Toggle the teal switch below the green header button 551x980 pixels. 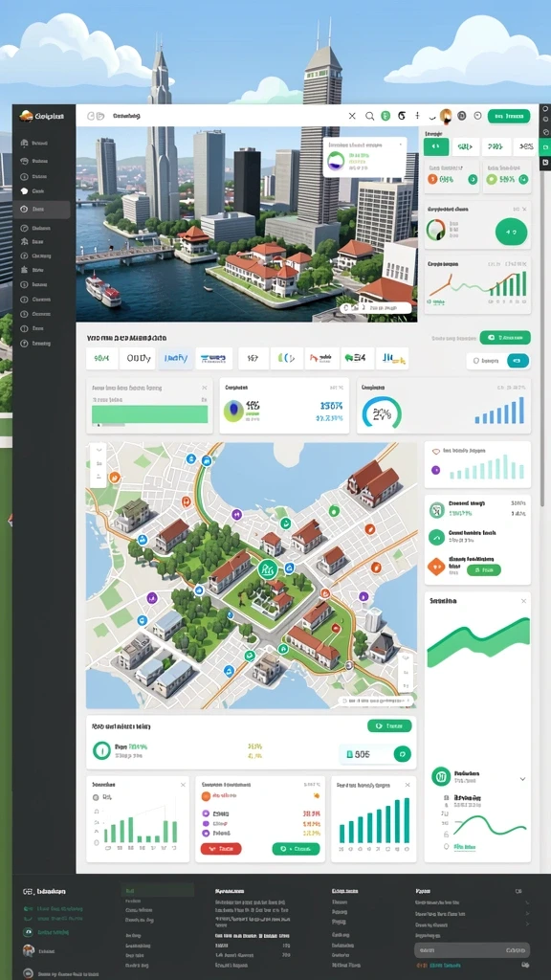pos(518,361)
